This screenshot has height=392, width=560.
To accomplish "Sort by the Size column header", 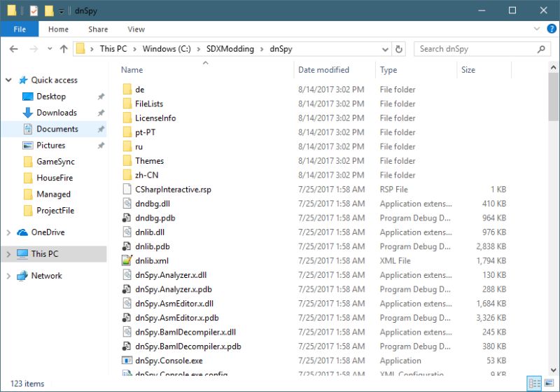I will tap(468, 70).
